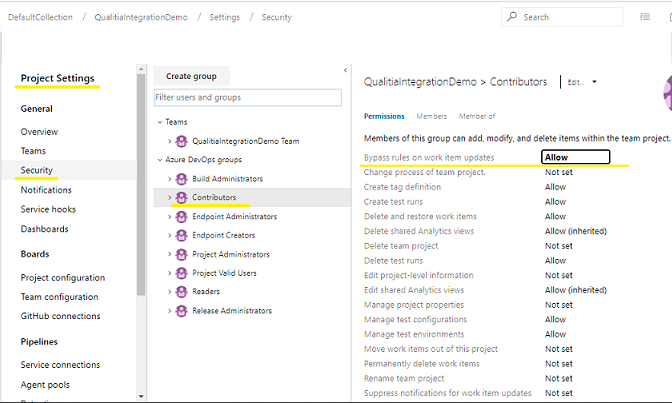Click the Endpoint Administrators group icon
The width and height of the screenshot is (672, 403).
click(182, 217)
